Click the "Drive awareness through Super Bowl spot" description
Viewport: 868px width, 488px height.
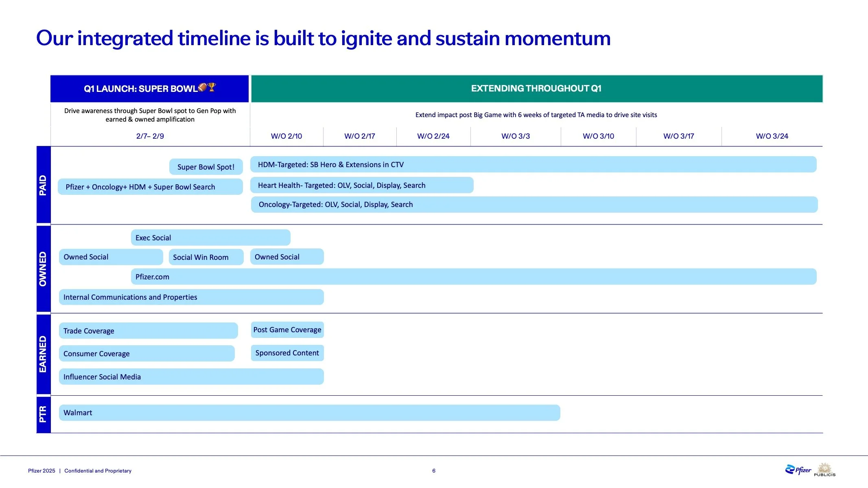click(x=150, y=115)
